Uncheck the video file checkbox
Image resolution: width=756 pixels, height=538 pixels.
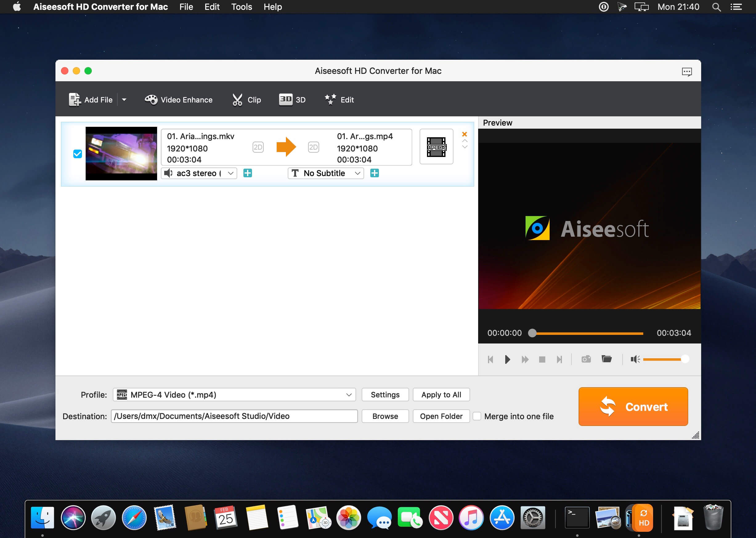point(78,154)
